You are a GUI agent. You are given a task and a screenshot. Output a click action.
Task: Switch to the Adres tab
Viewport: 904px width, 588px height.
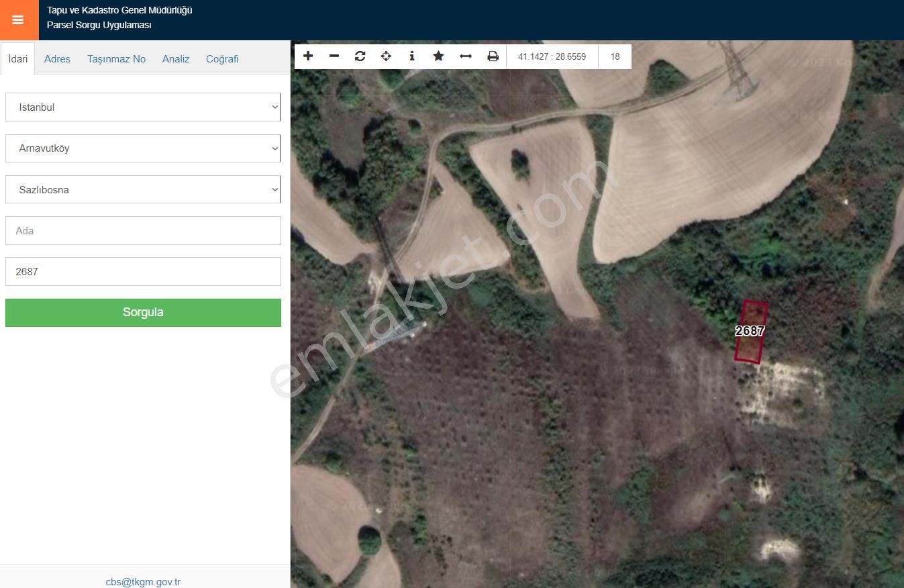pyautogui.click(x=57, y=59)
